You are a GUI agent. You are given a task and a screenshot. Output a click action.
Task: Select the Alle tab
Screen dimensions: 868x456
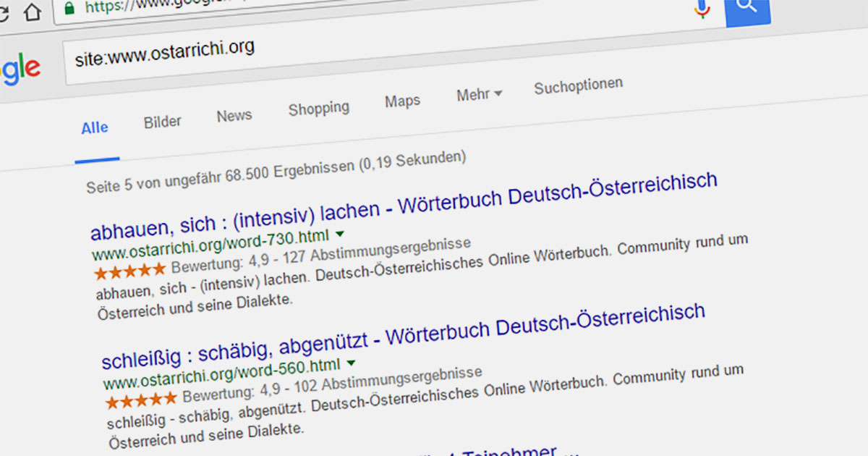93,127
